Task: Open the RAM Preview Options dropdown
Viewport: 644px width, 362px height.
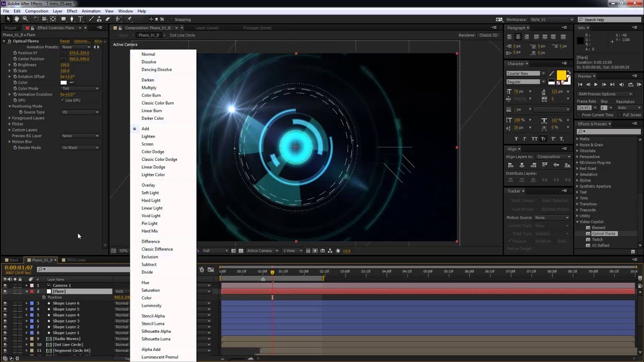Action: [x=605, y=94]
